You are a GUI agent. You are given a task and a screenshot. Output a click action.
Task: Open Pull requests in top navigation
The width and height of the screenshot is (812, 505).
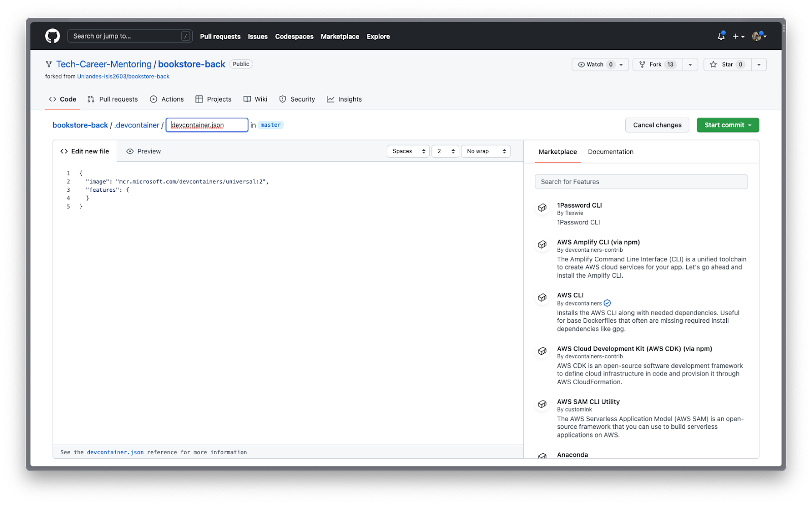point(220,37)
